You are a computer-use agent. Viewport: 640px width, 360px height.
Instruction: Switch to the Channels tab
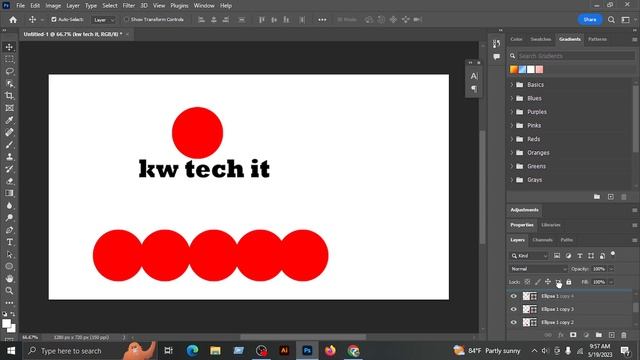pos(542,240)
